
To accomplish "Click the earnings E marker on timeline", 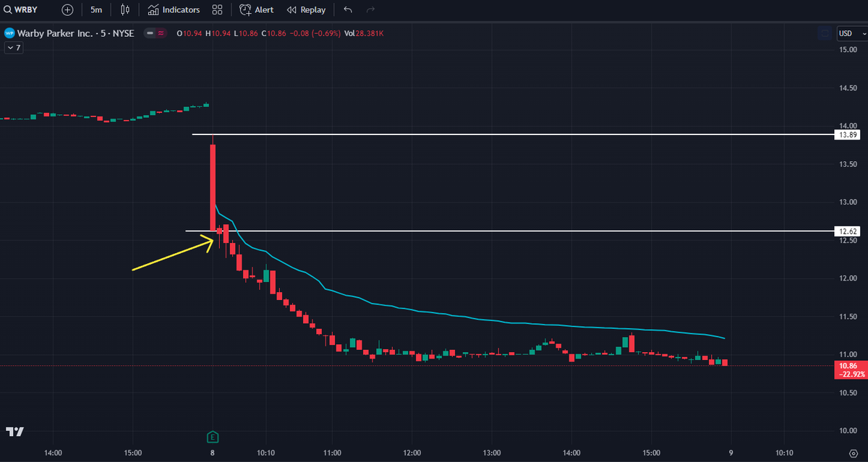I will 213,436.
